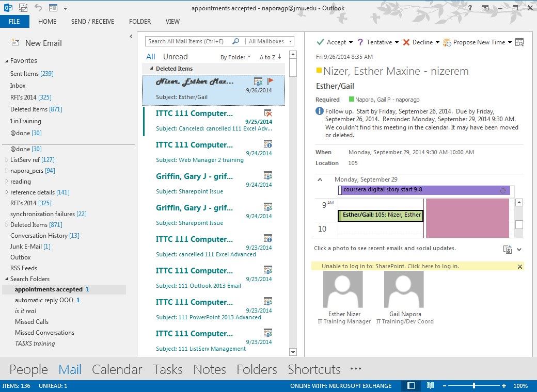The image size is (537, 392).
Task: Collapse the Favorites section
Action: coord(7,61)
